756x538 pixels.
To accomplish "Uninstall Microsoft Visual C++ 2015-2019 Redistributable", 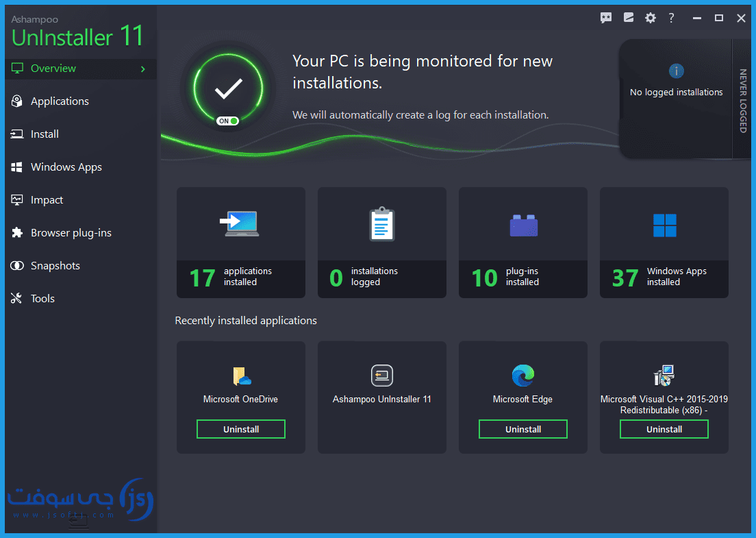I will (x=664, y=429).
